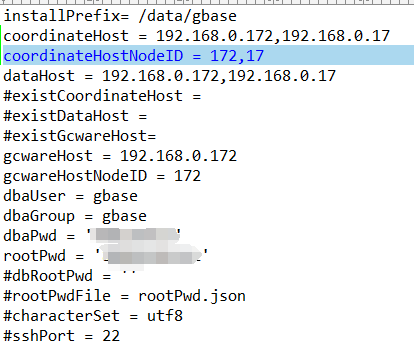Click the gcwareHostNodeID = 172 line
The width and height of the screenshot is (414, 362).
(102, 176)
